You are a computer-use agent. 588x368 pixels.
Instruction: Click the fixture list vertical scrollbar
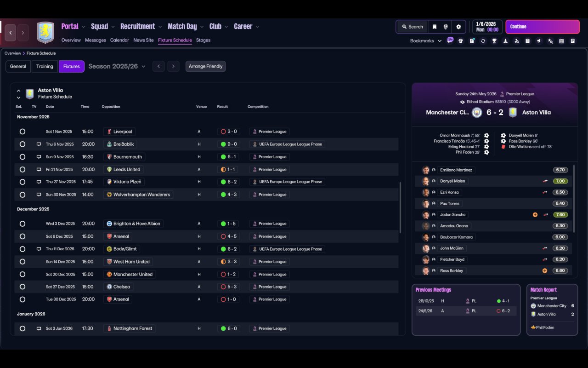click(401, 207)
